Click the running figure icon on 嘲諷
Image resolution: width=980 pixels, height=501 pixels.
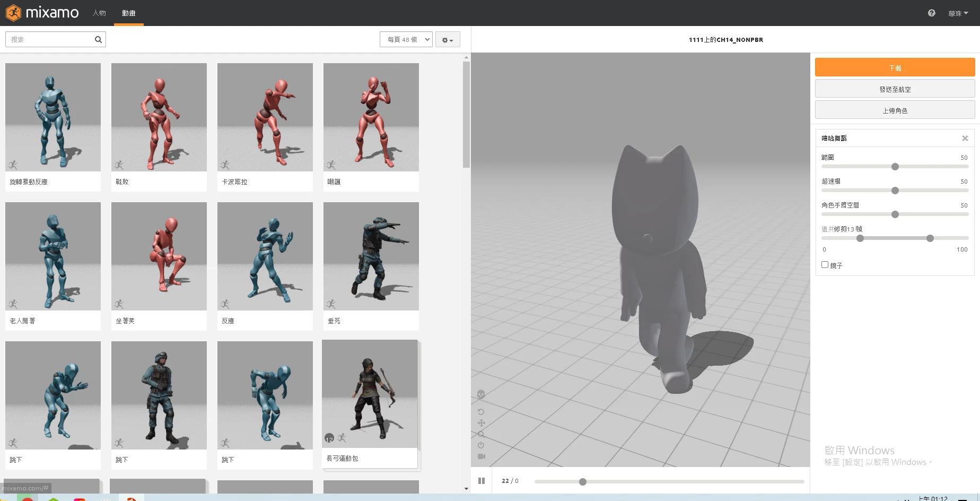[331, 165]
